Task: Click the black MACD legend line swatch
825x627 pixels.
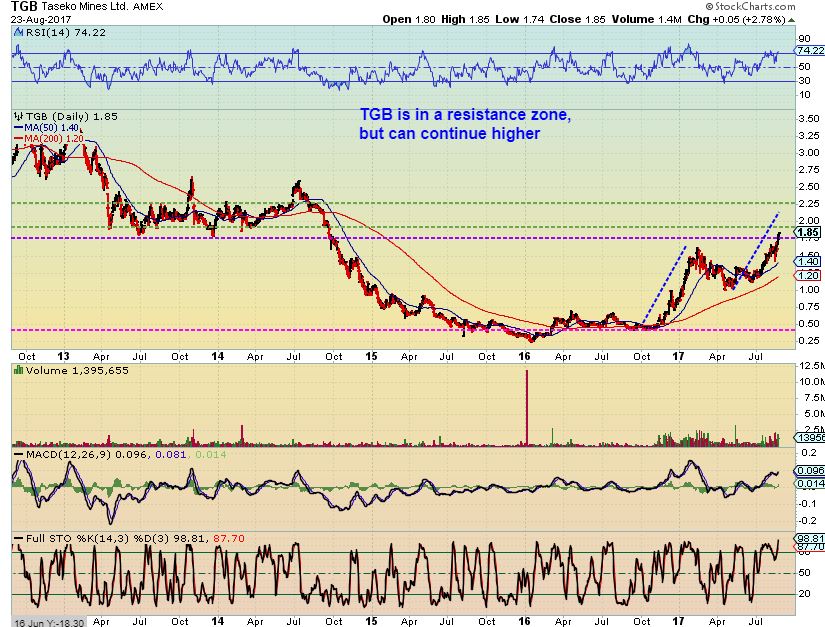Action: click(18, 454)
